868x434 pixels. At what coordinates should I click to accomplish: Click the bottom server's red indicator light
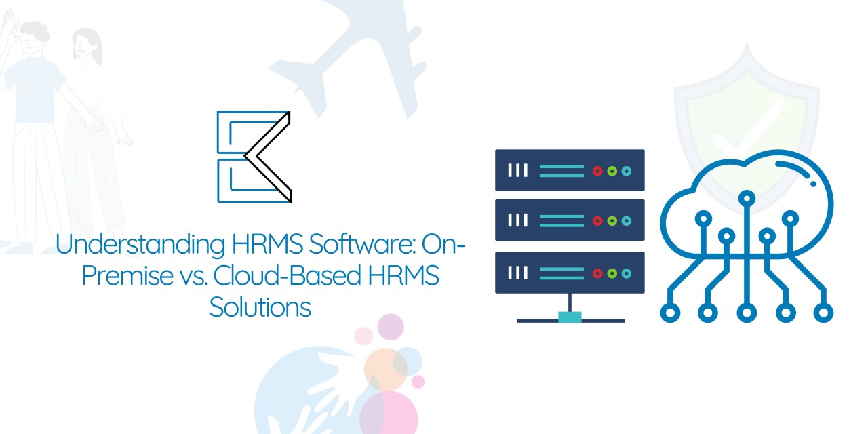click(597, 273)
